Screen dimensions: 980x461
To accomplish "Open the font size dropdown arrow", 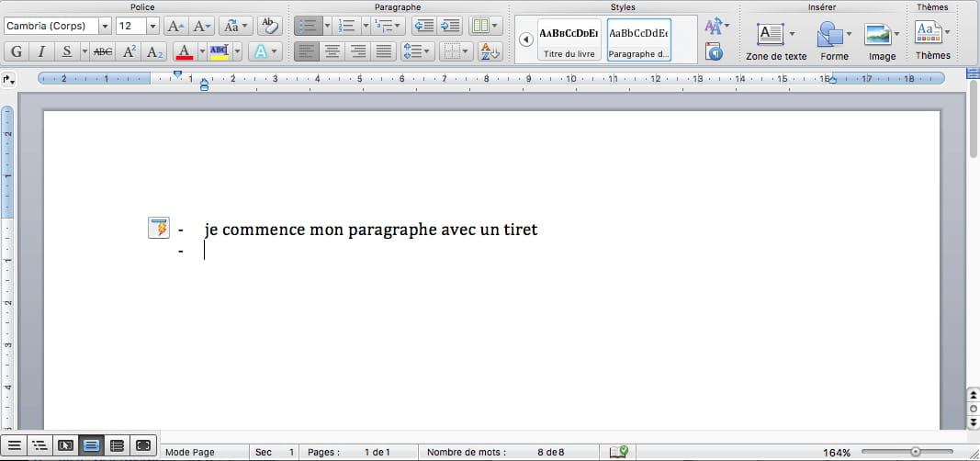I will point(152,26).
